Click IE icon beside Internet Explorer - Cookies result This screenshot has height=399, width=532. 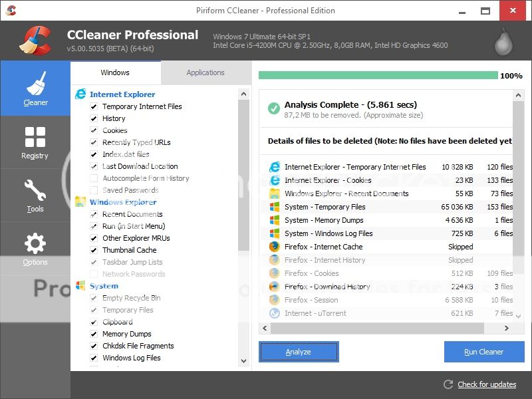click(x=275, y=180)
